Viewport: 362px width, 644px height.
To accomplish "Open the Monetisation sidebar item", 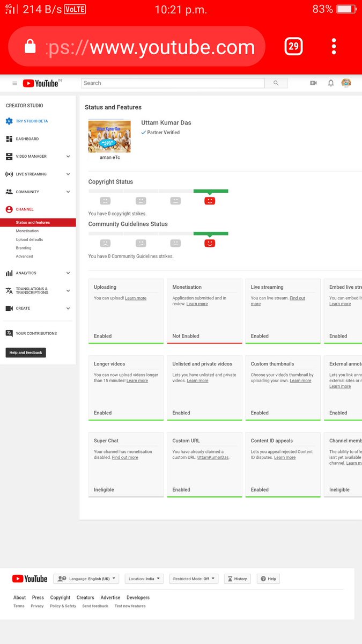I will [27, 231].
